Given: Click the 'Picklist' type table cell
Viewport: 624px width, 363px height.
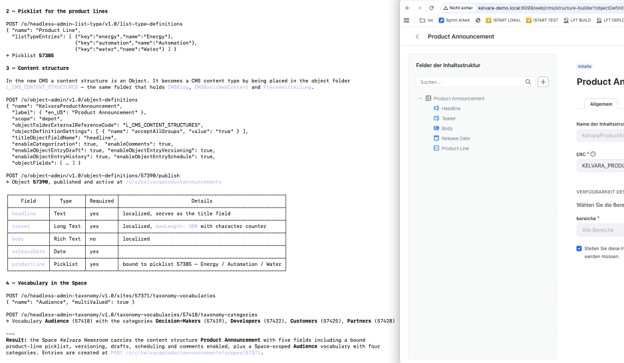Looking at the screenshot, I should point(66,264).
